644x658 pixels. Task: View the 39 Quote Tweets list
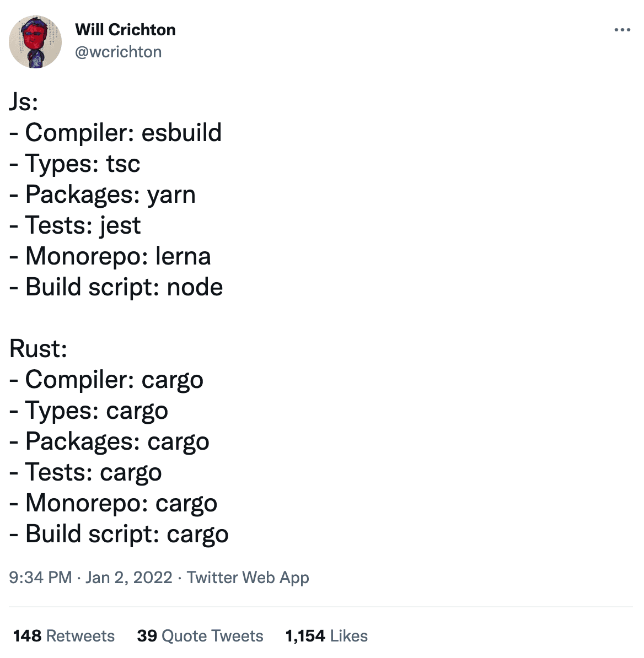[x=200, y=636]
